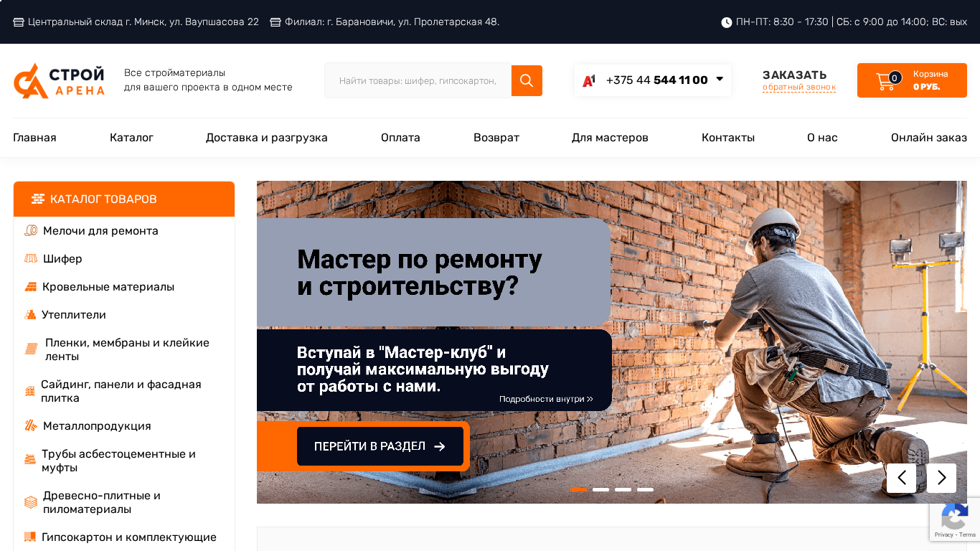Click the обратный звонок link

pyautogui.click(x=799, y=88)
